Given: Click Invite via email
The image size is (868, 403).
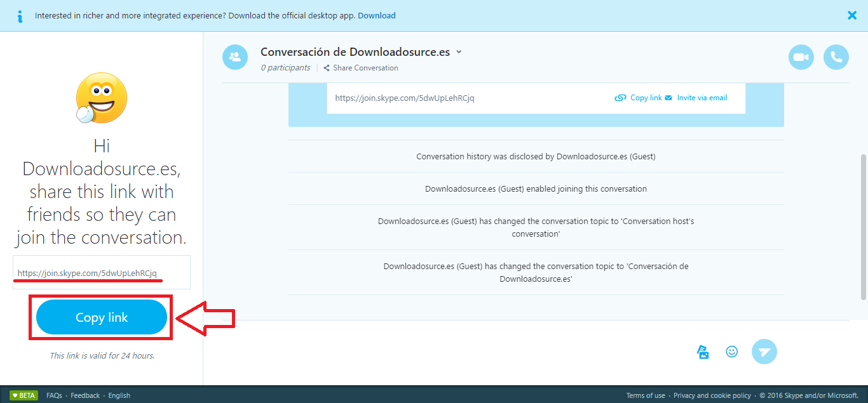Looking at the screenshot, I should click(702, 98).
